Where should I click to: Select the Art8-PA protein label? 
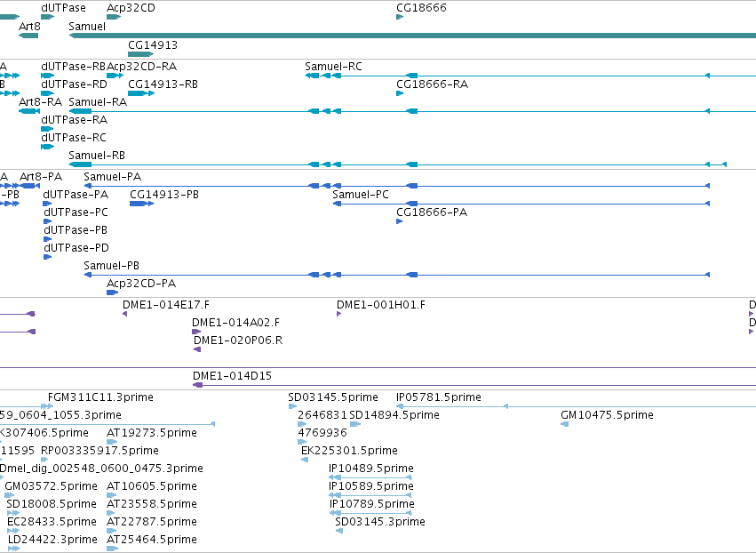[41, 177]
